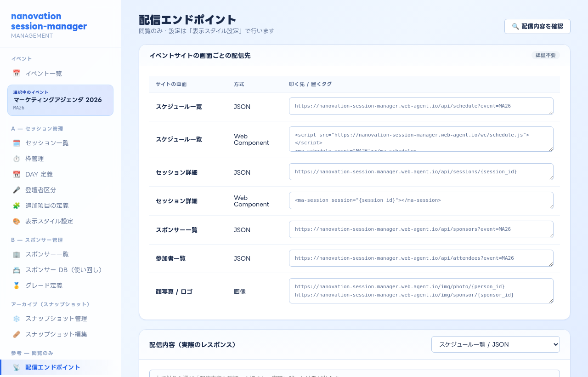
Task: Click the 配信内容(実際のレスポンス) heading
Action: (x=193, y=344)
